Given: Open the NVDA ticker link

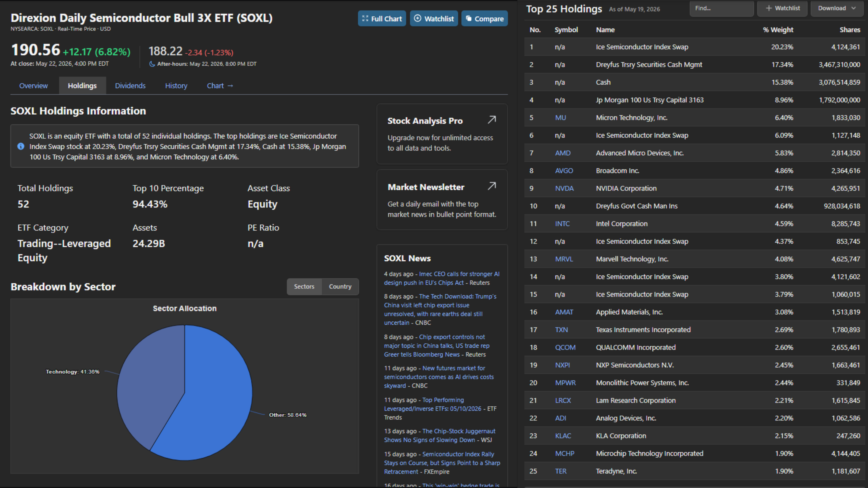Looking at the screenshot, I should (564, 189).
